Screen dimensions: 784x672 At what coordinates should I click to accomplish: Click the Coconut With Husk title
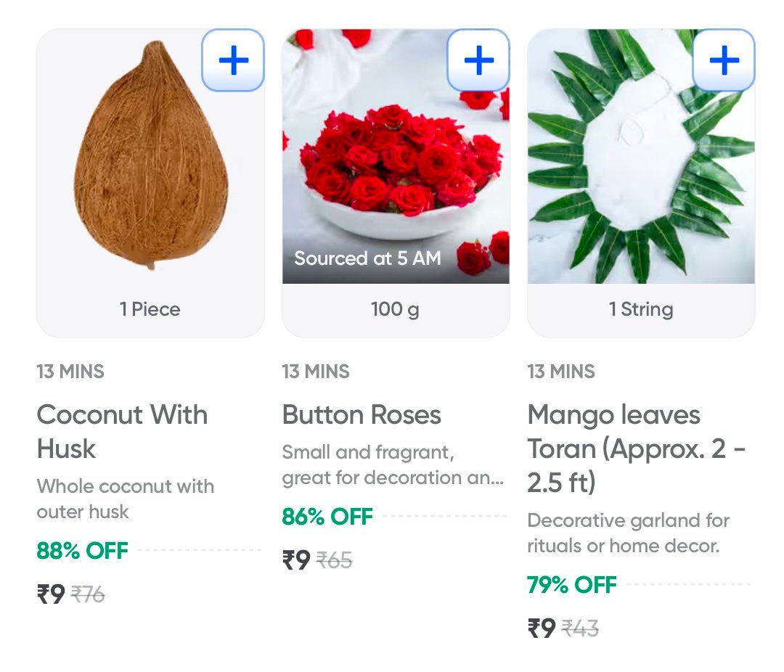click(122, 432)
